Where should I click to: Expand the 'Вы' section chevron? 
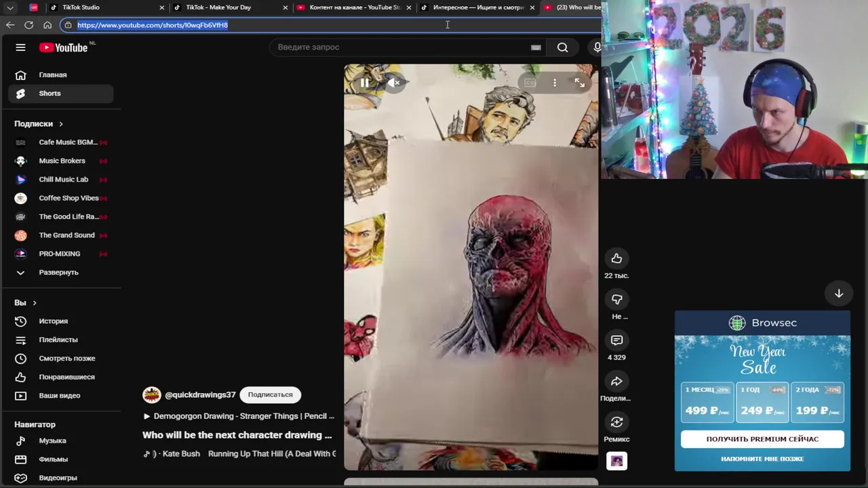point(34,303)
